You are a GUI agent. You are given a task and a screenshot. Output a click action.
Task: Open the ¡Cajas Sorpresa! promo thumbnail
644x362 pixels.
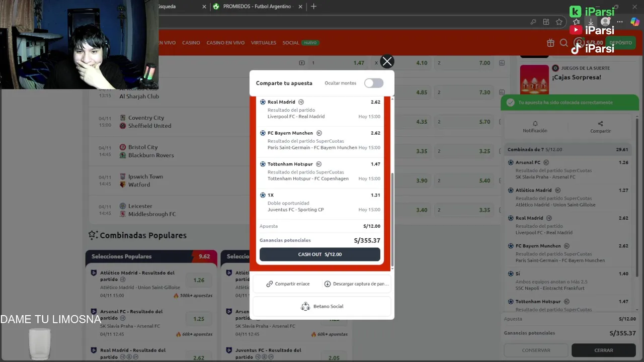pos(534,79)
